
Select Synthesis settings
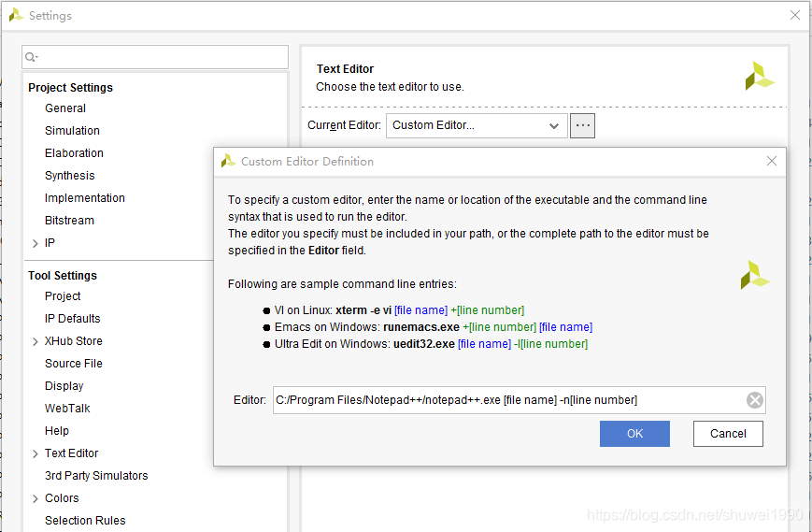pos(69,176)
